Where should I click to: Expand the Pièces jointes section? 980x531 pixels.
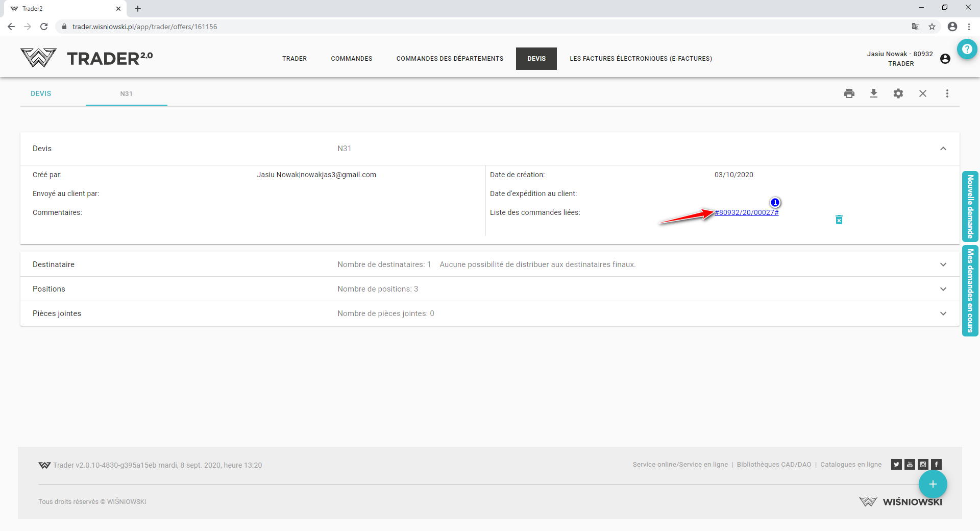click(x=943, y=313)
